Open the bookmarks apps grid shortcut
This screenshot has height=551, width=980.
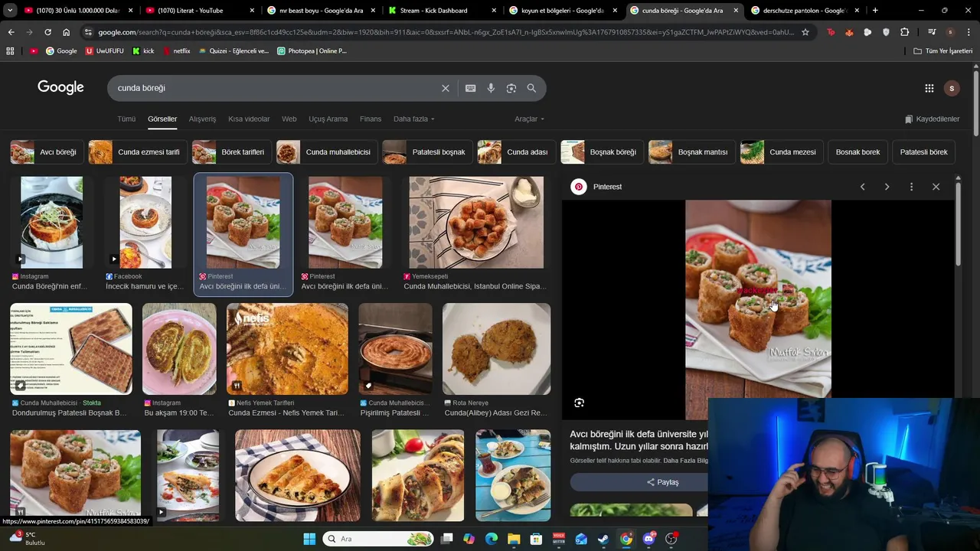[10, 51]
